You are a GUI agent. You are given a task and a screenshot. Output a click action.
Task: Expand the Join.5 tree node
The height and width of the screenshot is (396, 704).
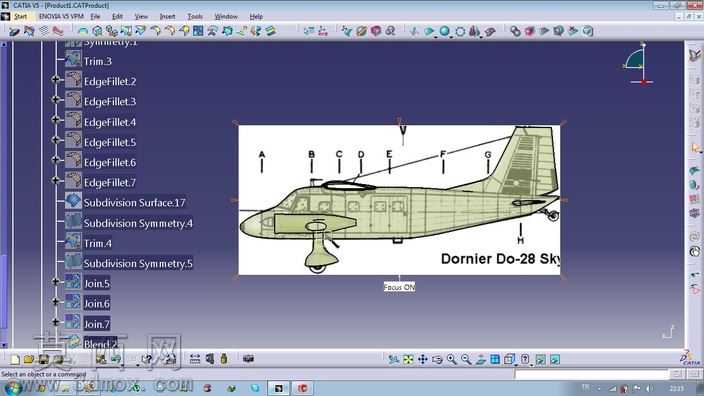tap(56, 282)
